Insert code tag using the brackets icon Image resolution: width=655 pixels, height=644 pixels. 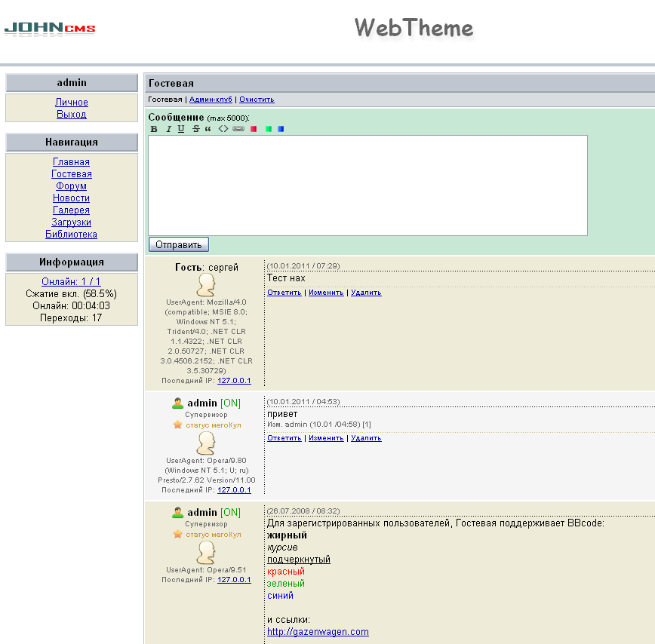coord(223,129)
